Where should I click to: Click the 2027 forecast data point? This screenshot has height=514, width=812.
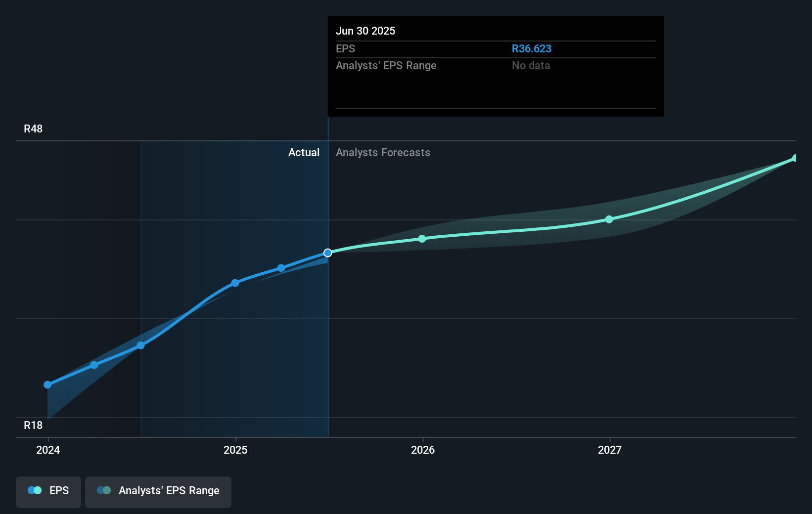pos(609,219)
